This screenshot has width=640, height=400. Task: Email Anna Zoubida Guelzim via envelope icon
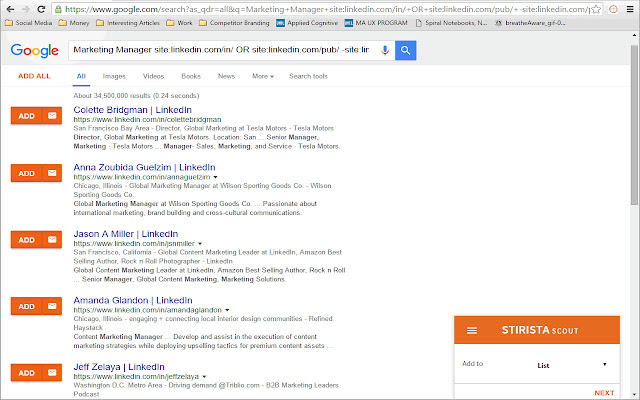point(52,173)
